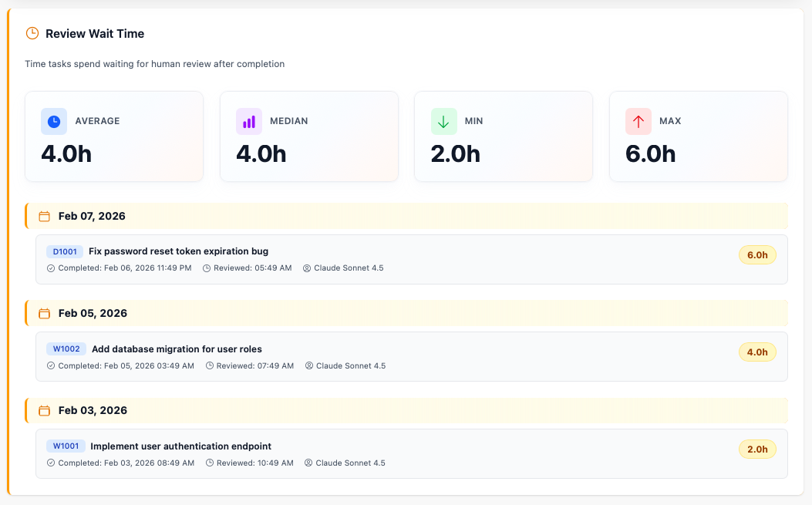Click calendar icon next to Feb 03, 2026
Screen dimensions: 812x505
tap(45, 411)
